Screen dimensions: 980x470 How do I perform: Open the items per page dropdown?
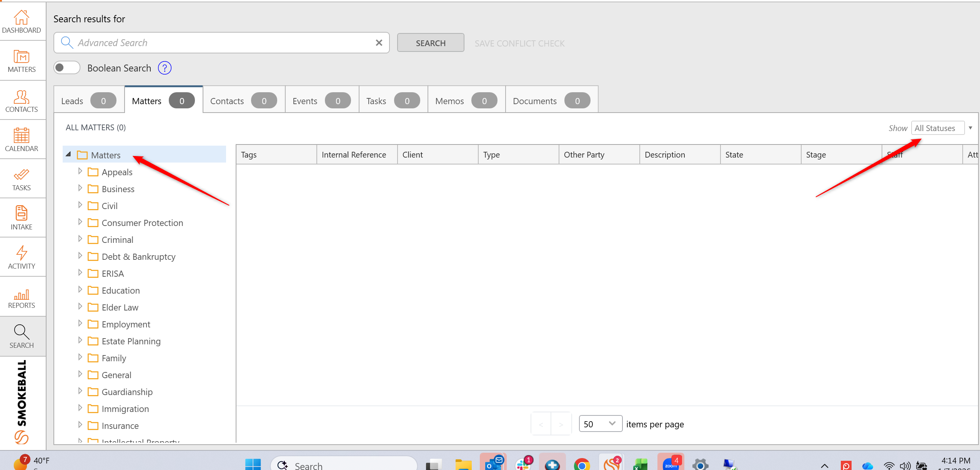[x=601, y=424]
